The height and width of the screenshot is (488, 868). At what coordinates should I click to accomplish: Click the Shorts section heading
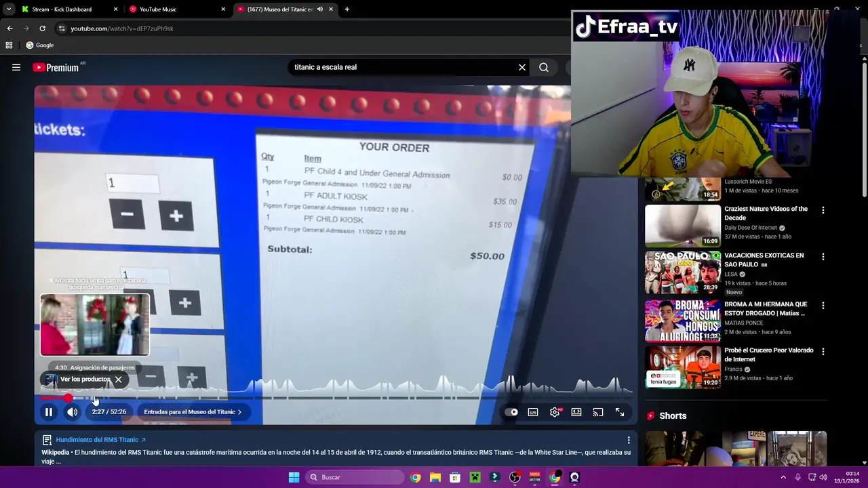[x=673, y=416]
